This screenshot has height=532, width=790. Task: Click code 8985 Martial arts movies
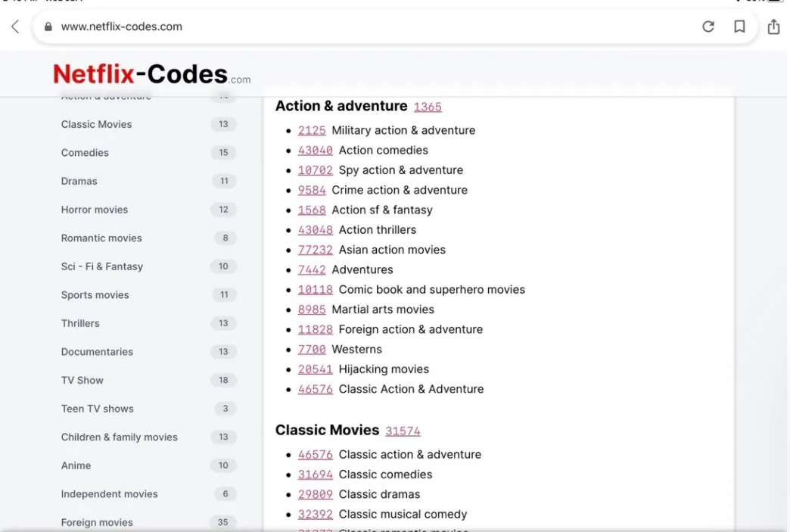312,310
